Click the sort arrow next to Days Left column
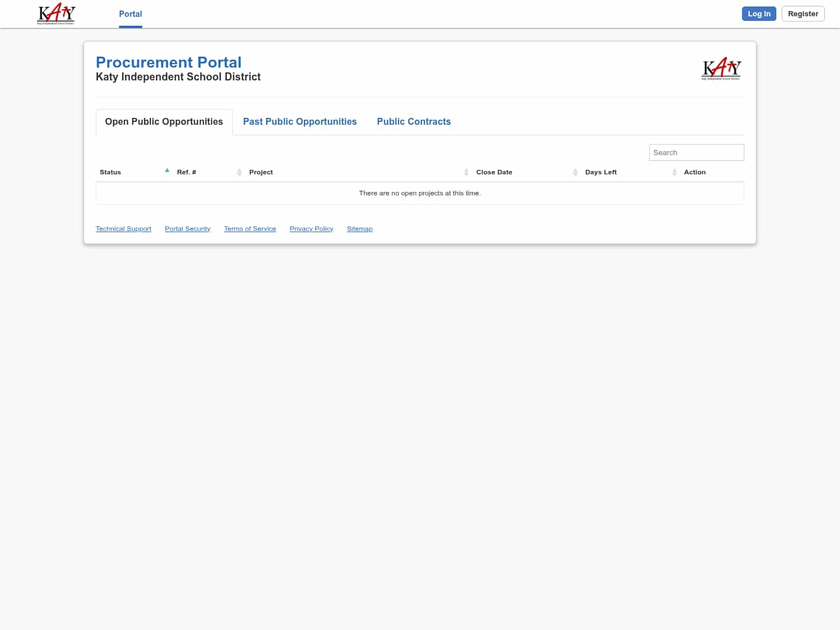Image resolution: width=840 pixels, height=630 pixels. pos(674,172)
